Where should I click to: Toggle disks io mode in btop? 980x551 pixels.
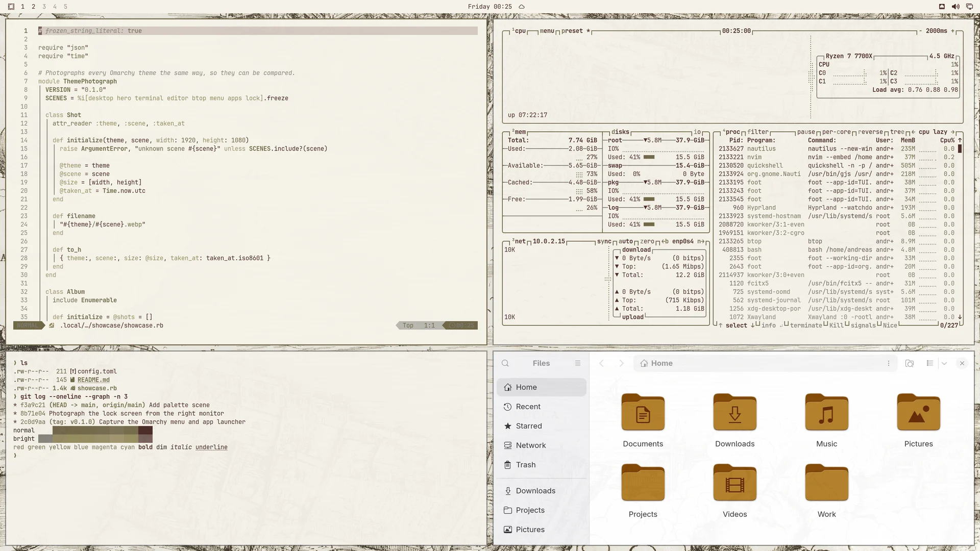pyautogui.click(x=697, y=132)
